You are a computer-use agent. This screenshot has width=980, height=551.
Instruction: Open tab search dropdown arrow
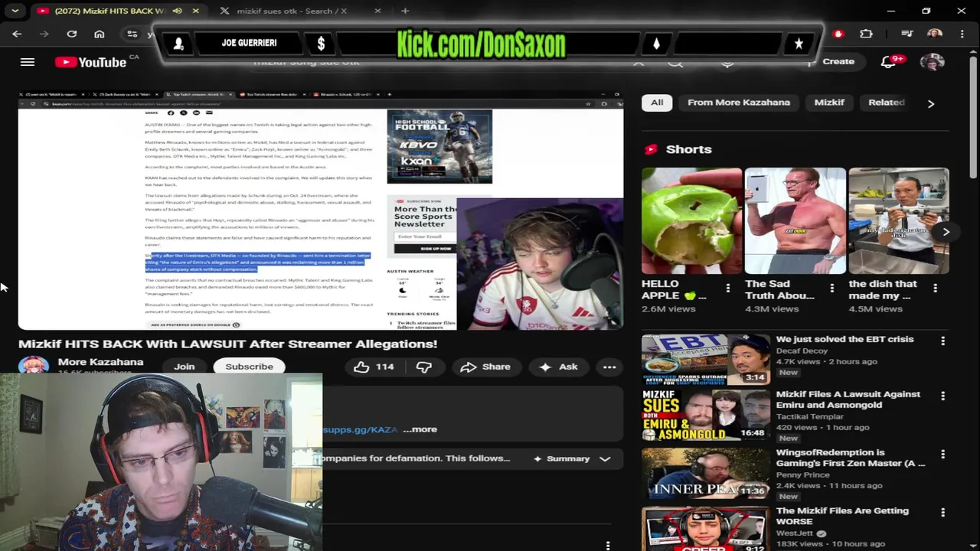point(15,11)
